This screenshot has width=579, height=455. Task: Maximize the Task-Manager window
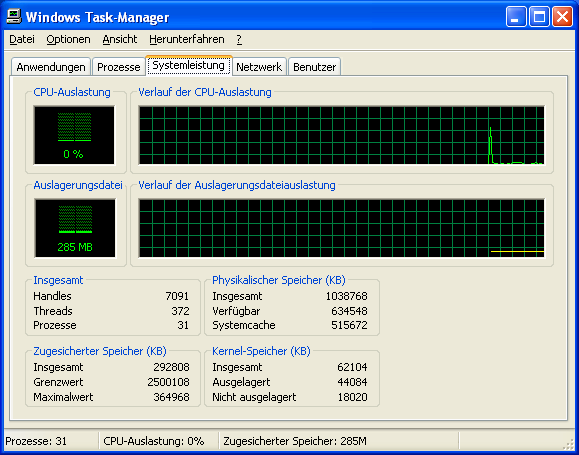point(539,17)
